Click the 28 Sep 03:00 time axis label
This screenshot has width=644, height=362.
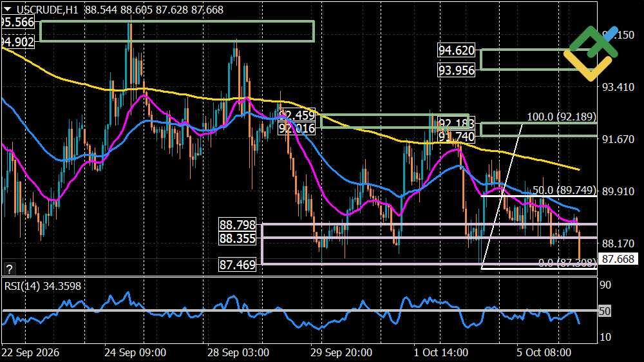pos(238,352)
